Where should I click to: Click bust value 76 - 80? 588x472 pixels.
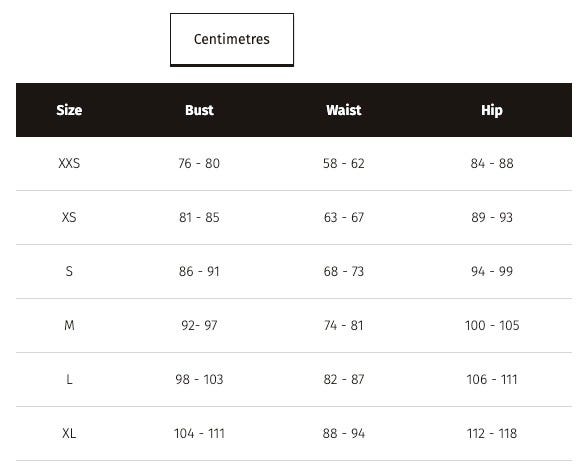pos(199,163)
